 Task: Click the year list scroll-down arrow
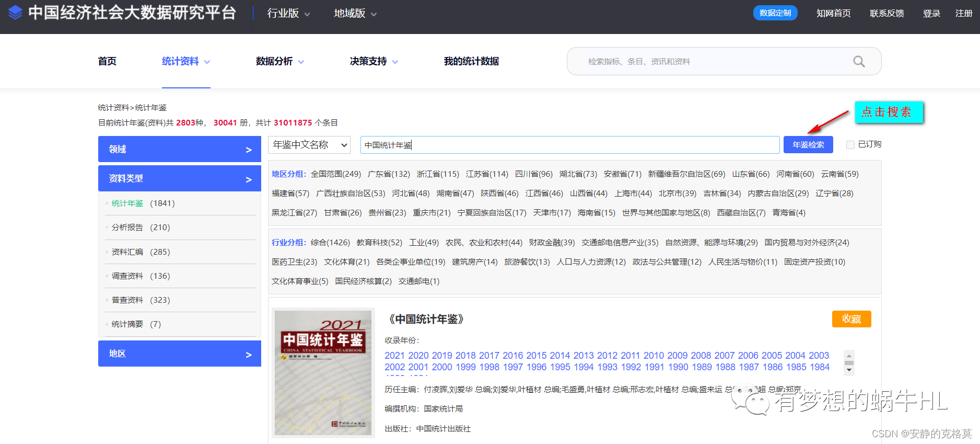pyautogui.click(x=849, y=370)
